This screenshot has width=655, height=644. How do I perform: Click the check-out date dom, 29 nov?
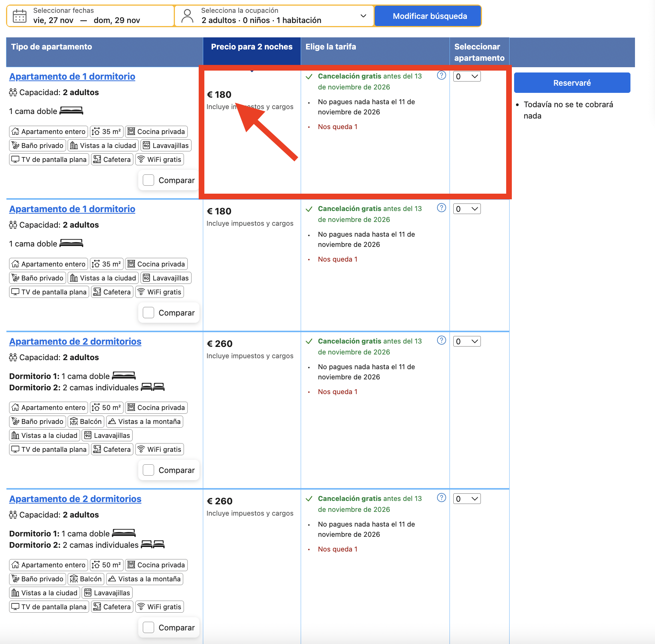pos(117,20)
